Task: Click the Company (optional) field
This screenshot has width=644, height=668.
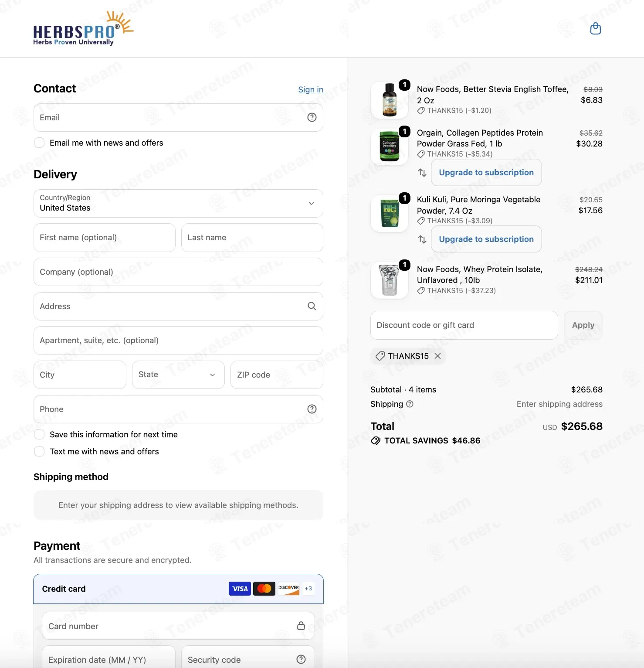Action: click(x=178, y=272)
